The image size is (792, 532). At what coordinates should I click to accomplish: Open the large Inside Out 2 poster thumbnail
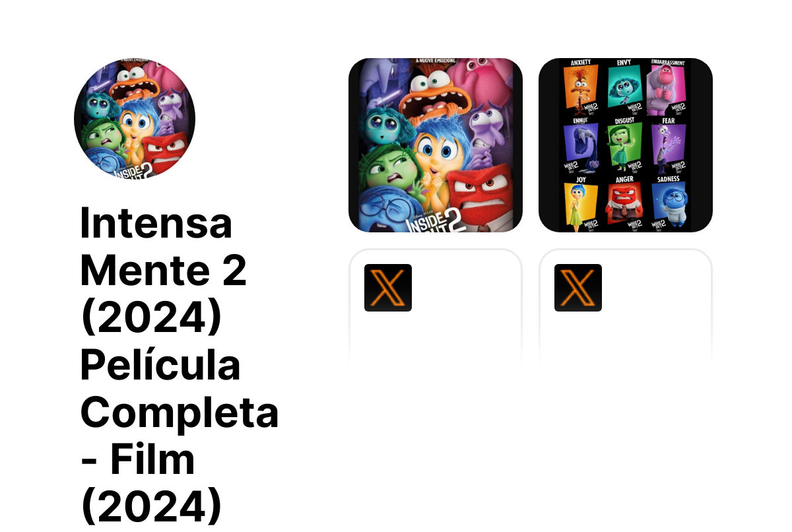(436, 145)
